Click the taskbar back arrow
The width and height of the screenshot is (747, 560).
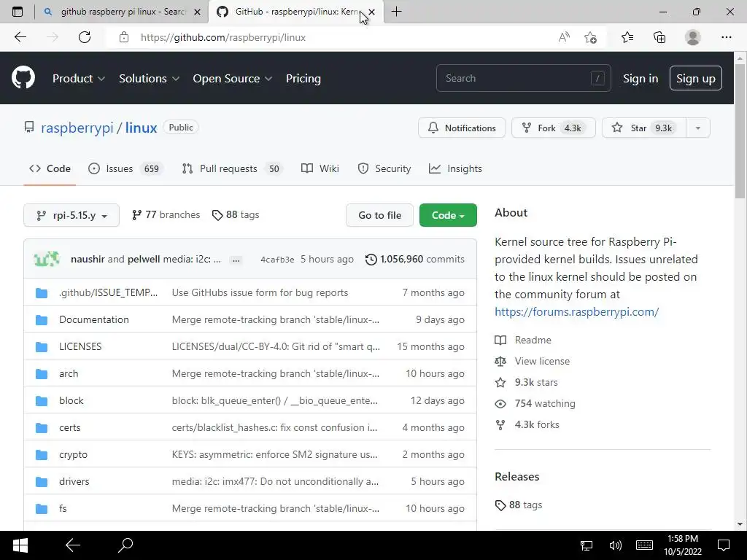(x=73, y=545)
